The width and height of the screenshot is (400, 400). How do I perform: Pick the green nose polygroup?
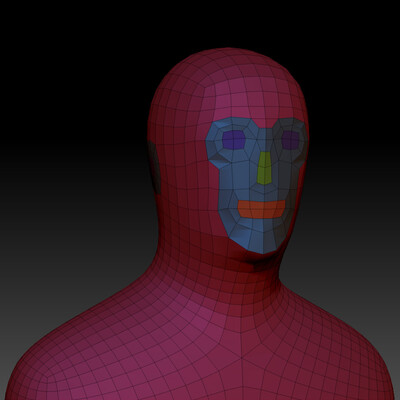[265, 168]
